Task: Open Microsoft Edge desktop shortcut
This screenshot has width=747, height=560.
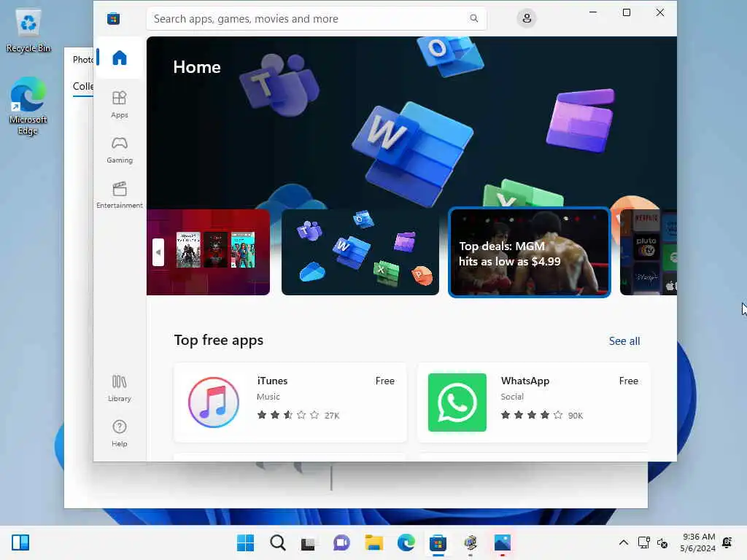Action: (x=28, y=106)
